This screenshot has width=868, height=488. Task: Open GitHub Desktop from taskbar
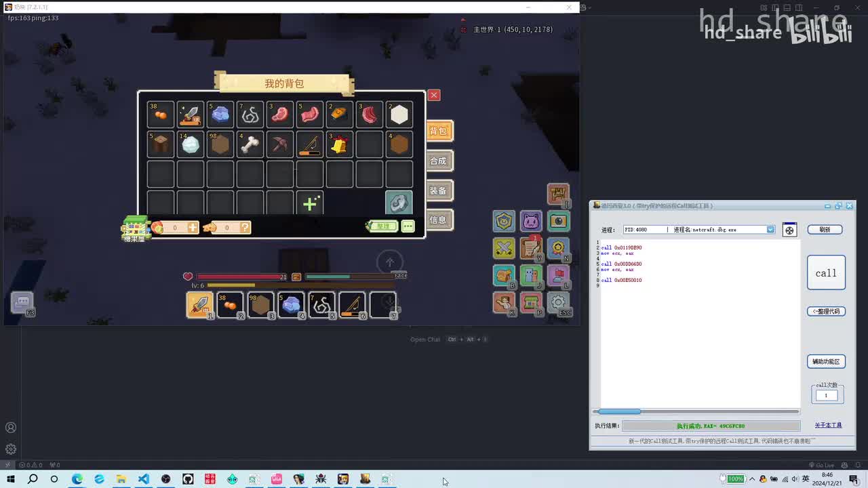point(188,479)
